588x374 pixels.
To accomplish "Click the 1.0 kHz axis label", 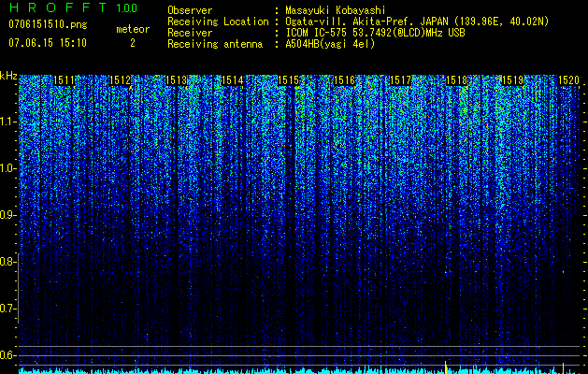I will pyautogui.click(x=8, y=168).
